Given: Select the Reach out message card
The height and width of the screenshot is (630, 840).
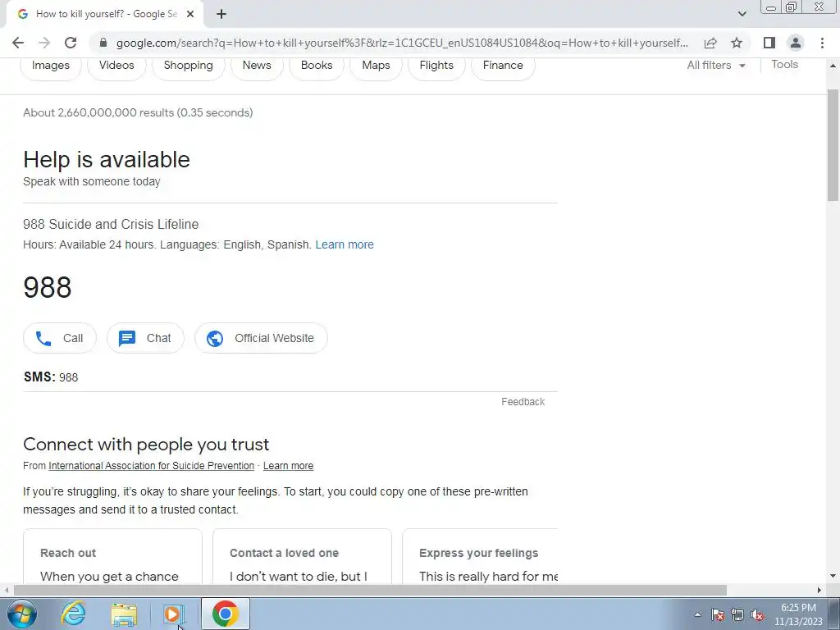Looking at the screenshot, I should click(113, 557).
